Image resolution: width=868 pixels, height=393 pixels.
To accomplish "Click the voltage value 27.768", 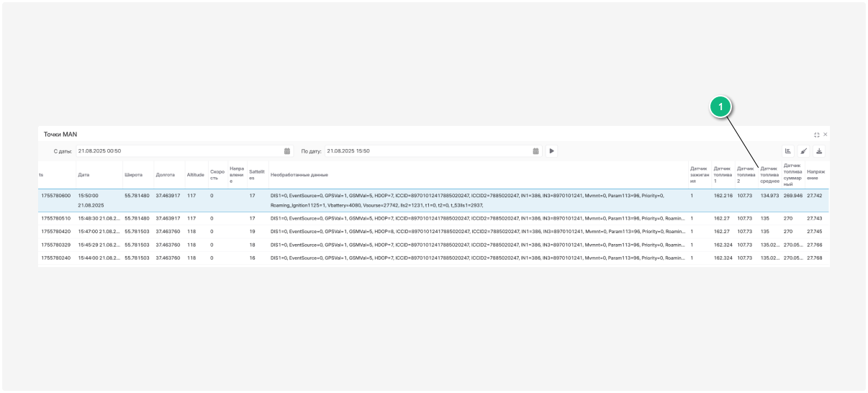I will click(815, 258).
